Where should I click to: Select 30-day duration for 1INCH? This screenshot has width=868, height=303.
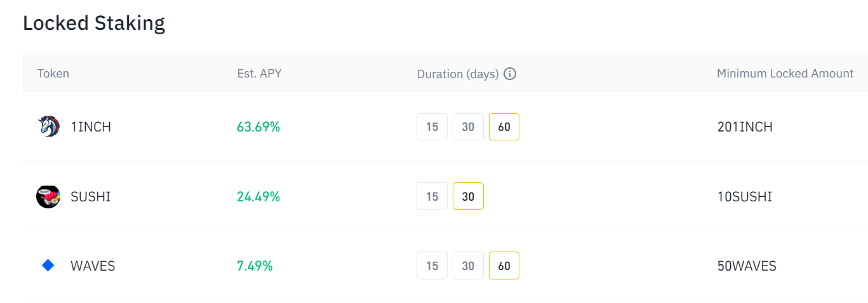coord(468,126)
